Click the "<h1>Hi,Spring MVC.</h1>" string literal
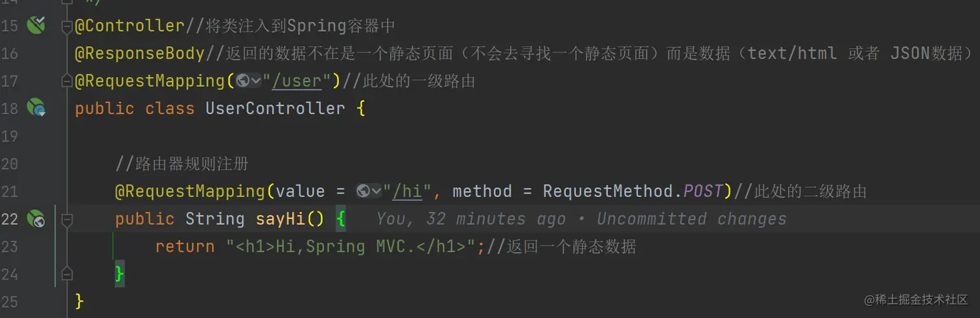The height and width of the screenshot is (318, 980). click(351, 246)
